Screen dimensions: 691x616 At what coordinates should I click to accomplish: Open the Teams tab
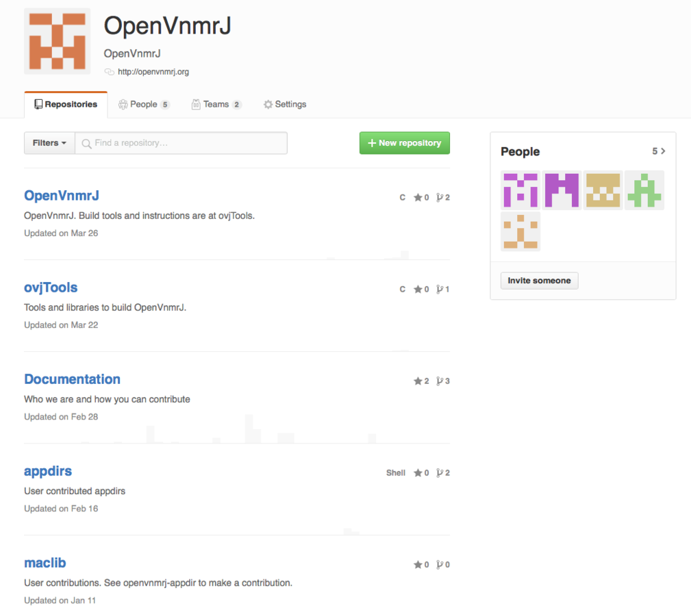pos(216,104)
